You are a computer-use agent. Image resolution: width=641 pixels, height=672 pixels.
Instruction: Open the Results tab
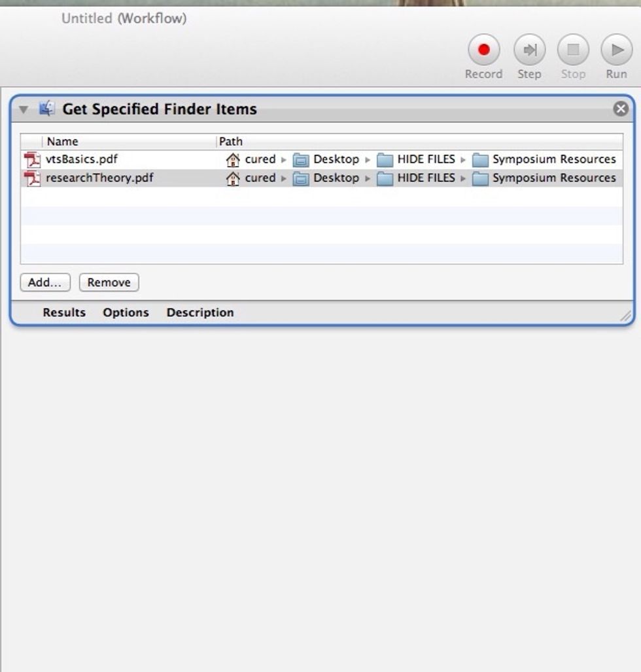pos(64,312)
